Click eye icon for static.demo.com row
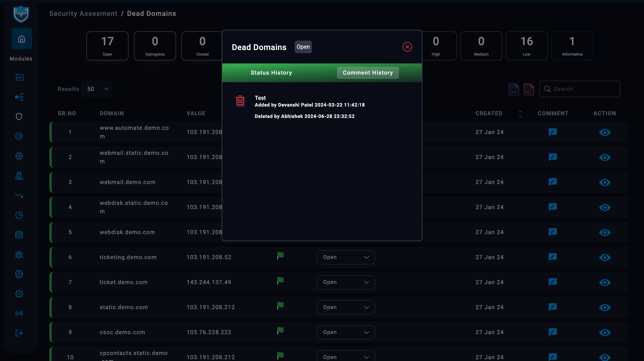 pos(604,308)
